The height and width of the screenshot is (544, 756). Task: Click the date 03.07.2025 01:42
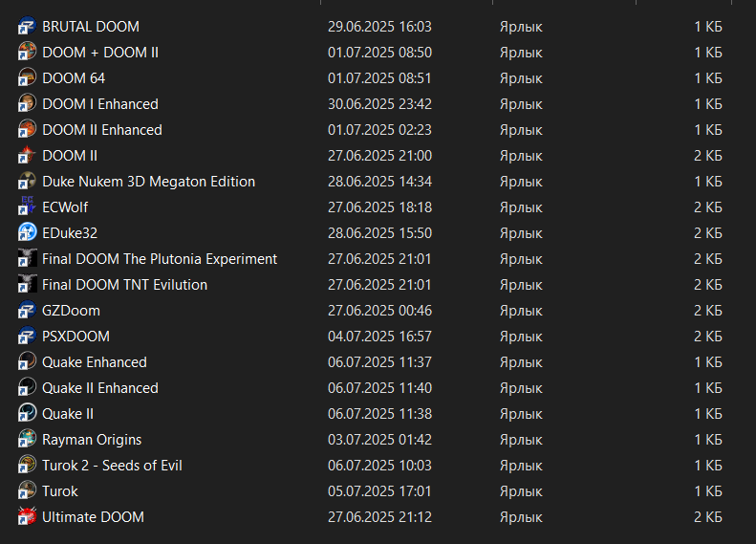pyautogui.click(x=380, y=440)
